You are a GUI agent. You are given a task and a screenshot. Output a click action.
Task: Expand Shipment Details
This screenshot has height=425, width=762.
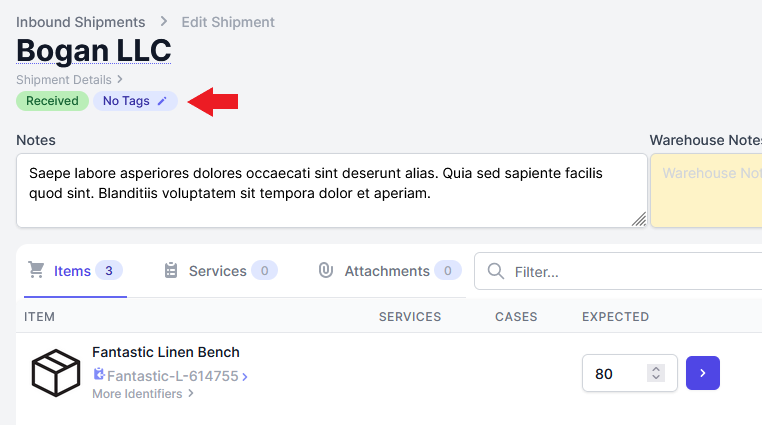(69, 80)
